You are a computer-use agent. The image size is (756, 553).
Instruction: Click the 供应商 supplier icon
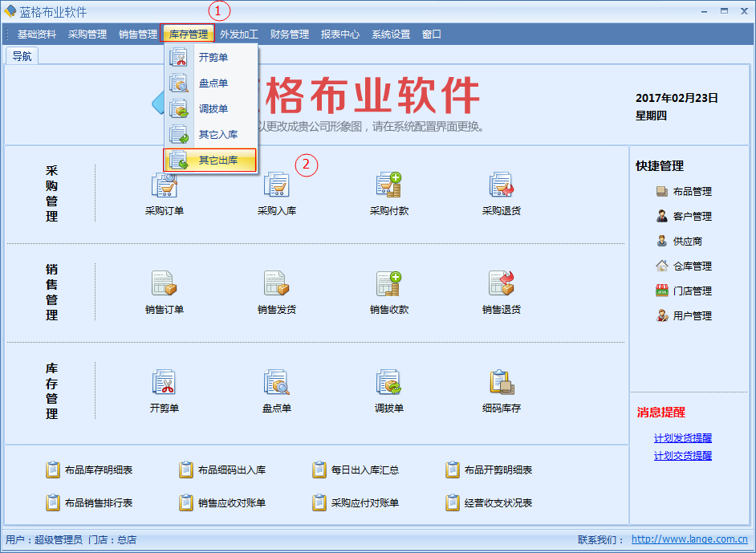click(x=662, y=241)
